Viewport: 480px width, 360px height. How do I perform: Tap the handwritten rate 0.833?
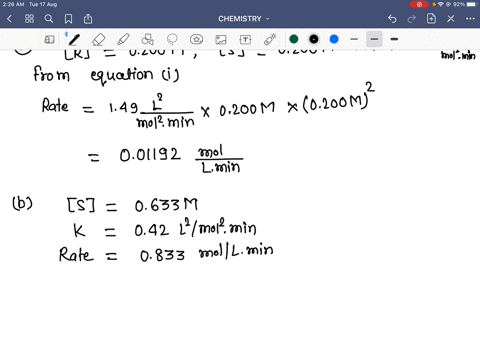click(x=162, y=256)
